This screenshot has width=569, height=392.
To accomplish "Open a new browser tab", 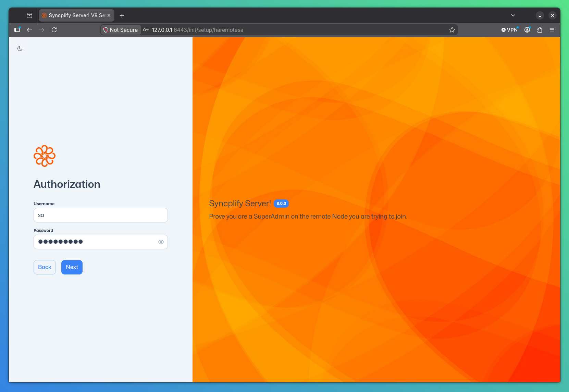I will (122, 15).
